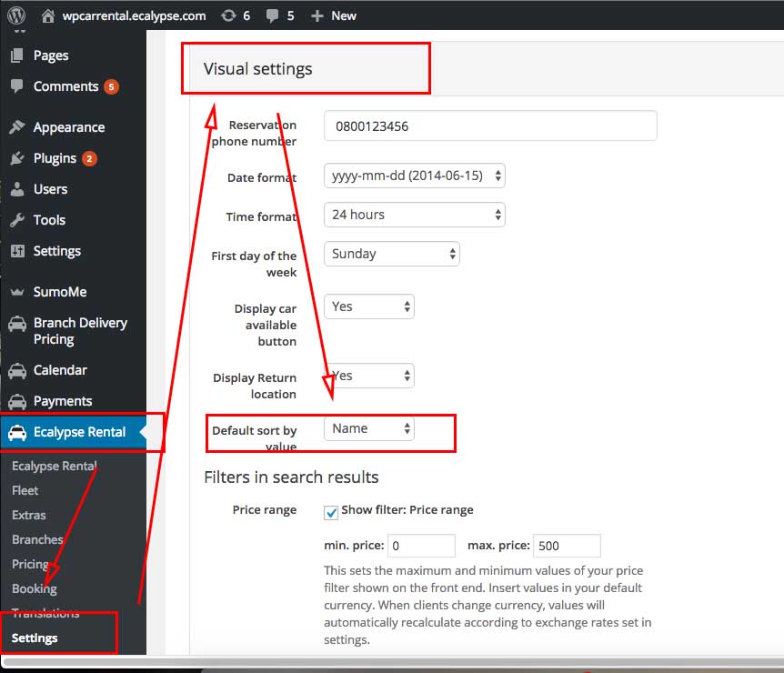Toggle Show filter: Price range checkbox
Screen dimensions: 784x673
click(330, 513)
